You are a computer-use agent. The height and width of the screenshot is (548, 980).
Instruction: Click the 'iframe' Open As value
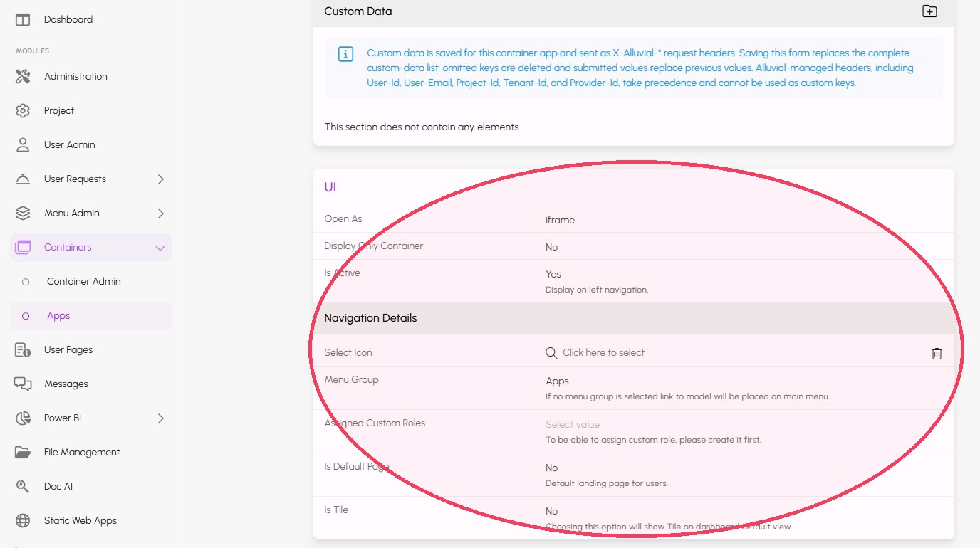[x=560, y=220]
